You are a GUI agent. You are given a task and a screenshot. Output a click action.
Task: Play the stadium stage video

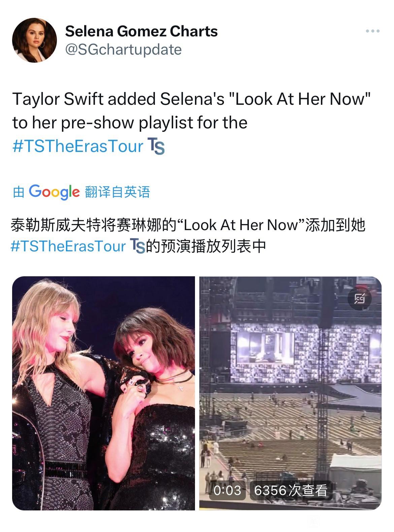click(x=291, y=393)
